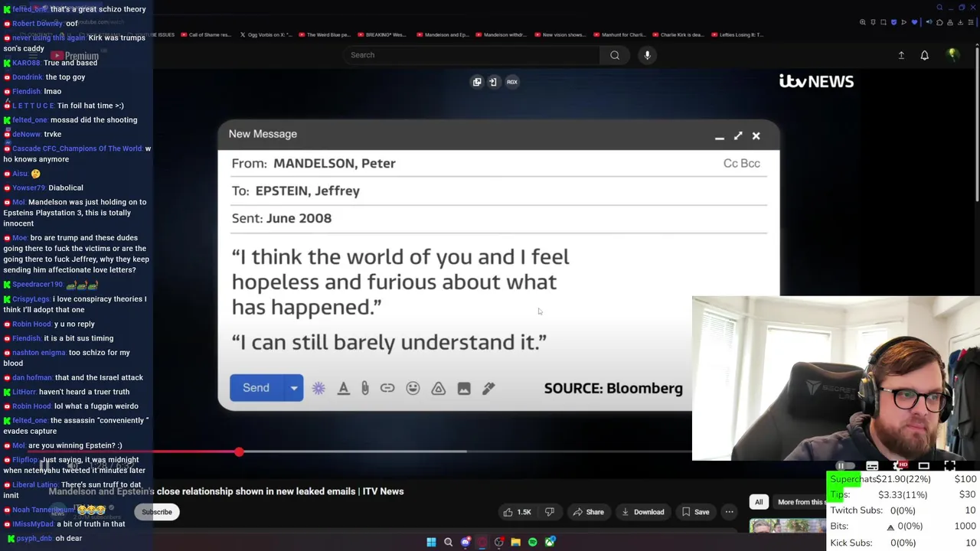This screenshot has width=980, height=551.
Task: Start voice search with microphone icon
Action: pos(647,55)
